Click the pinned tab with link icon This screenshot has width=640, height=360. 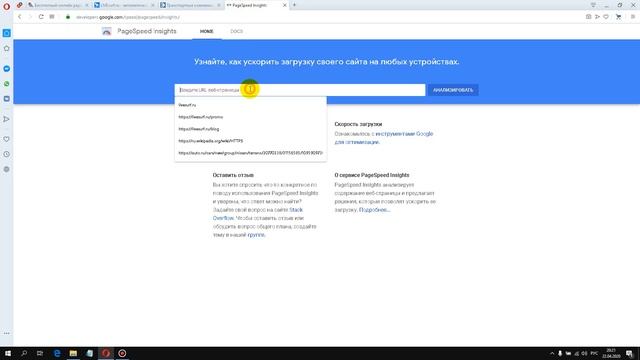click(19, 5)
